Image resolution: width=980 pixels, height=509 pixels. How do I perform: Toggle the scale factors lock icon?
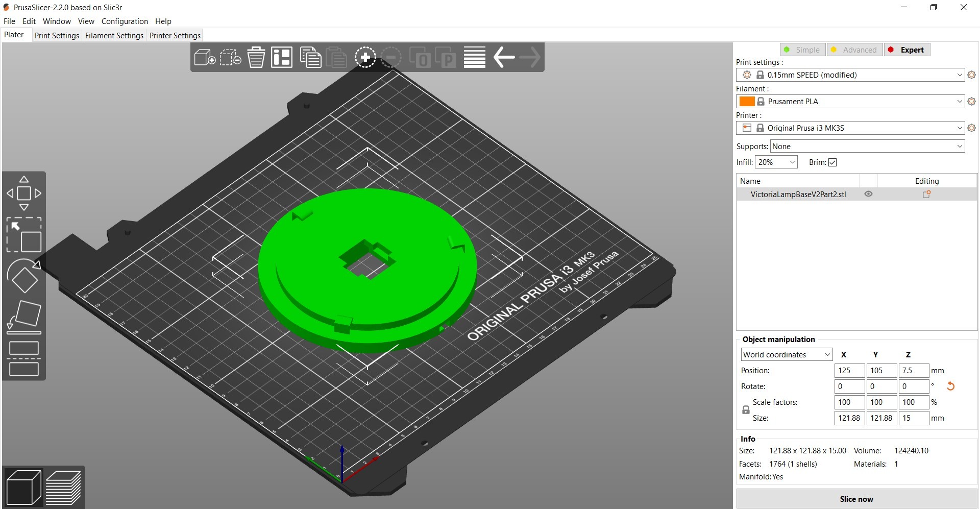point(746,410)
